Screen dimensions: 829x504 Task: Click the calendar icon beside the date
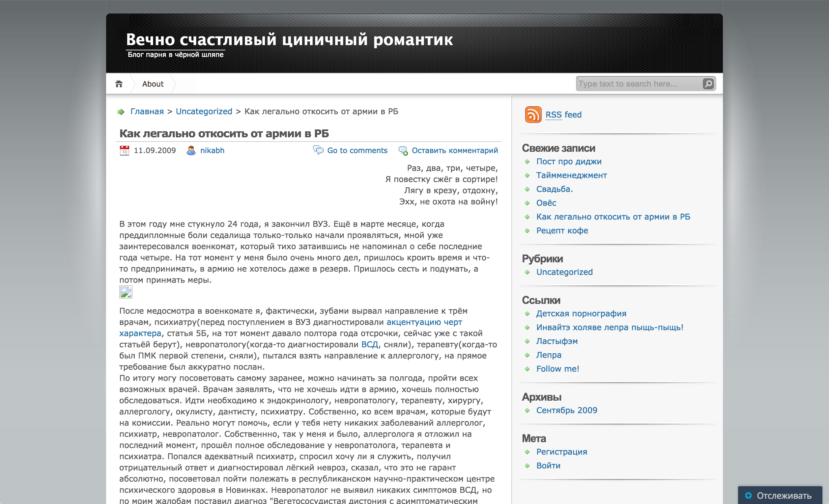tap(125, 150)
